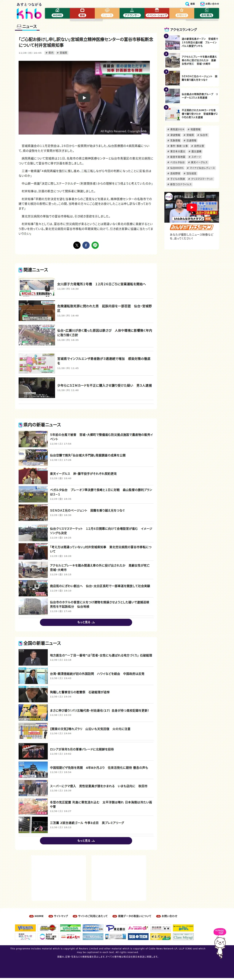Click the Class Miyagi sponsor banner

[x=183, y=936]
